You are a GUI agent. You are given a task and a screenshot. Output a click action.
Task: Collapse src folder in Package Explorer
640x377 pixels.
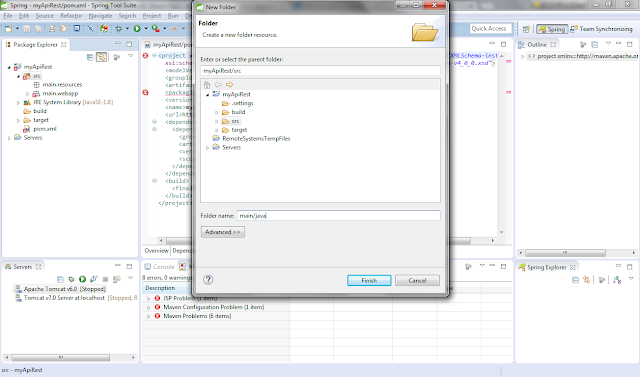pyautogui.click(x=18, y=76)
